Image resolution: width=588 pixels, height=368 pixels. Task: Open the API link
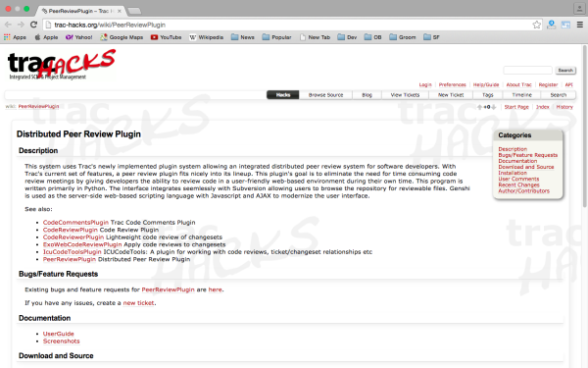pos(568,84)
